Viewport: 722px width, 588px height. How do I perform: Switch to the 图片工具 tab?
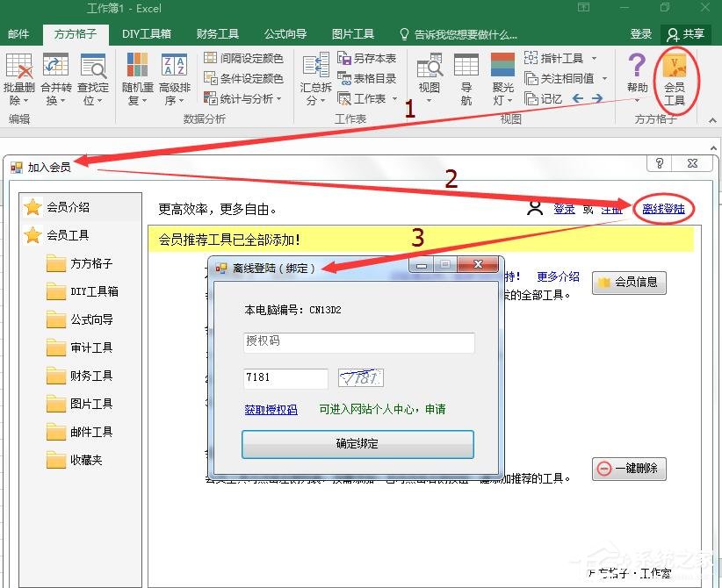pyautogui.click(x=353, y=33)
